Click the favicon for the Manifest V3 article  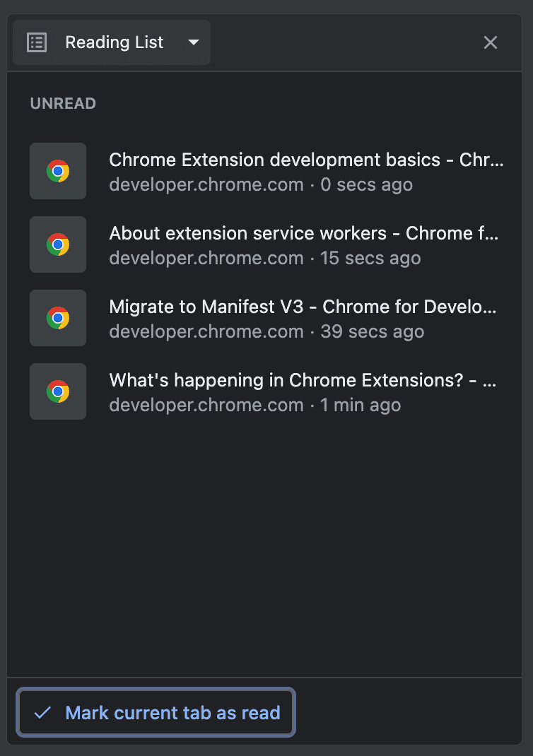58,318
